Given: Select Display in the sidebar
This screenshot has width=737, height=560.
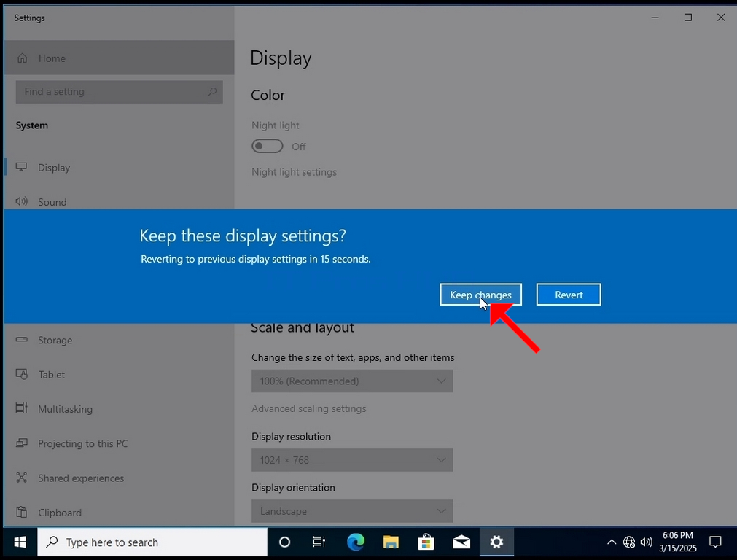Looking at the screenshot, I should [x=119, y=168].
